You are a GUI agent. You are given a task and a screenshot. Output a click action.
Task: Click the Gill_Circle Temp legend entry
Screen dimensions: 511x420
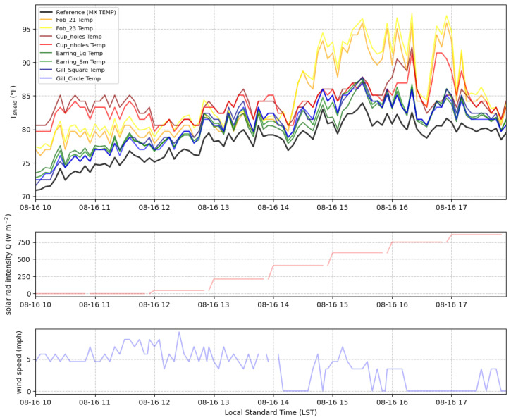[x=78, y=78]
